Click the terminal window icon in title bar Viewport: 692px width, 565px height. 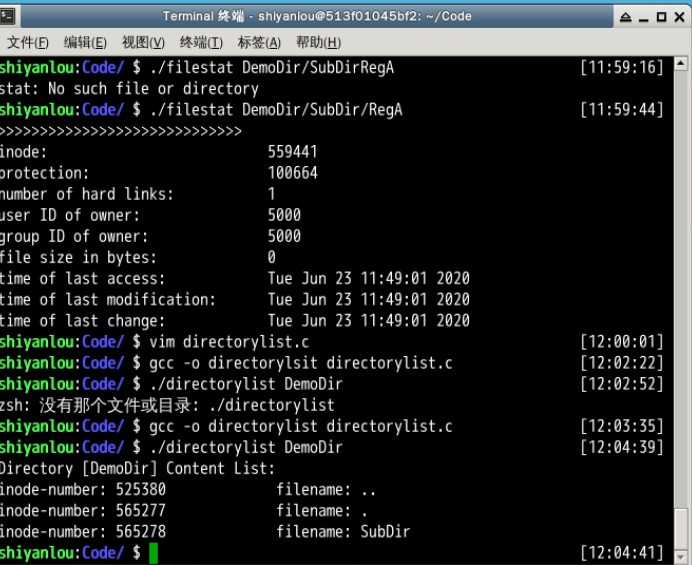tap(10, 16)
